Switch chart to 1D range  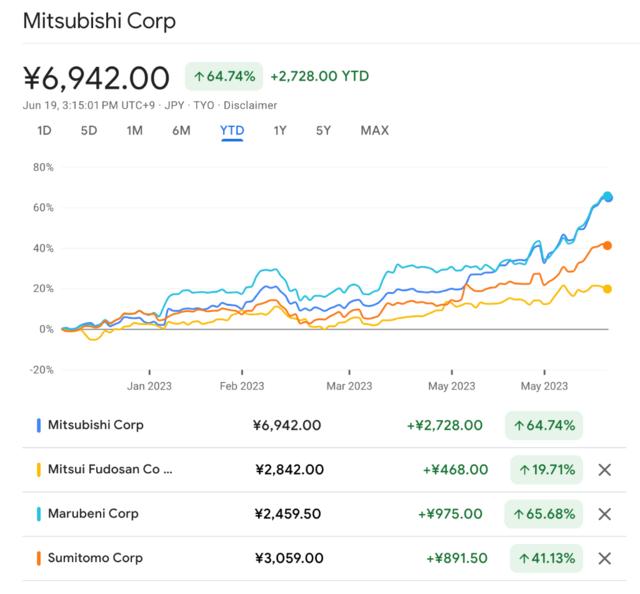coord(44,130)
